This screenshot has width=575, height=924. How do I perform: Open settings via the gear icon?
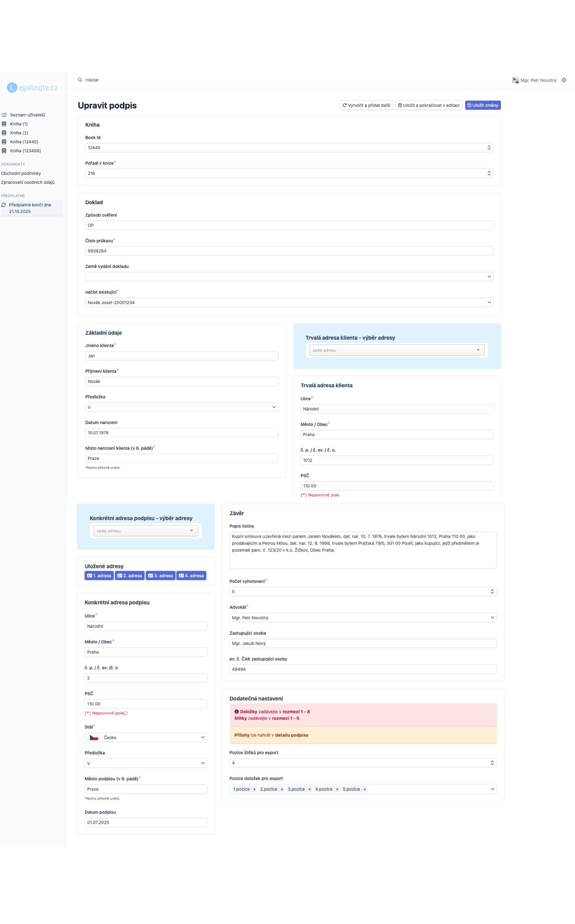coord(563,80)
